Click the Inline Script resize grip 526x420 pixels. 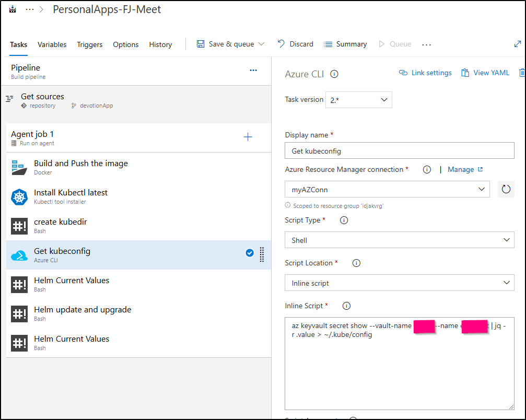pyautogui.click(x=511, y=406)
